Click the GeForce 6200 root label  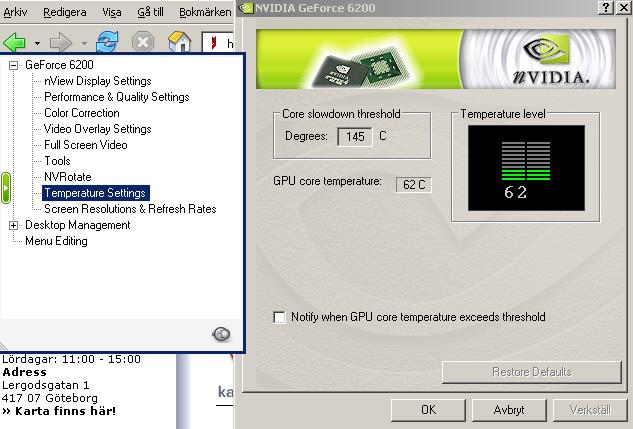click(x=59, y=65)
